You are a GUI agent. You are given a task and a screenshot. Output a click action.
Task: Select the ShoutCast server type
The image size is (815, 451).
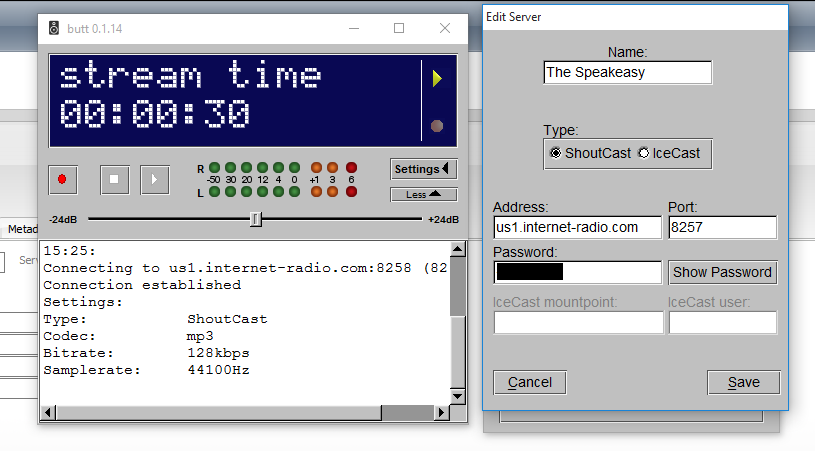point(557,153)
